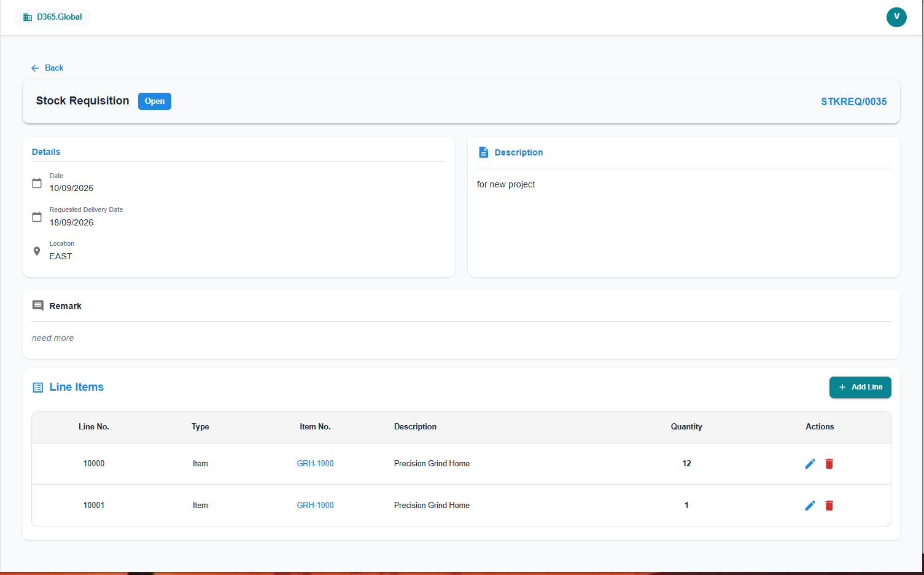The image size is (924, 575).
Task: Go Back to the previous page
Action: [47, 68]
